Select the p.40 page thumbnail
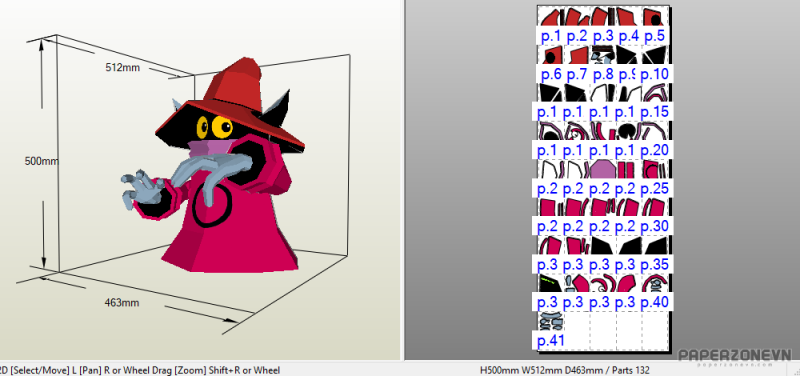This screenshot has height=376, width=800. point(655,293)
